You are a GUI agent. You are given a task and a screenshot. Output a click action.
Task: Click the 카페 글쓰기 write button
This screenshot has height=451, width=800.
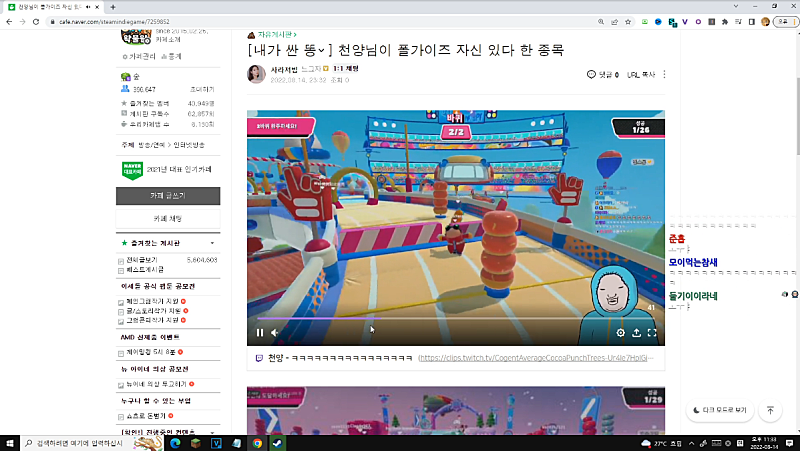(167, 195)
